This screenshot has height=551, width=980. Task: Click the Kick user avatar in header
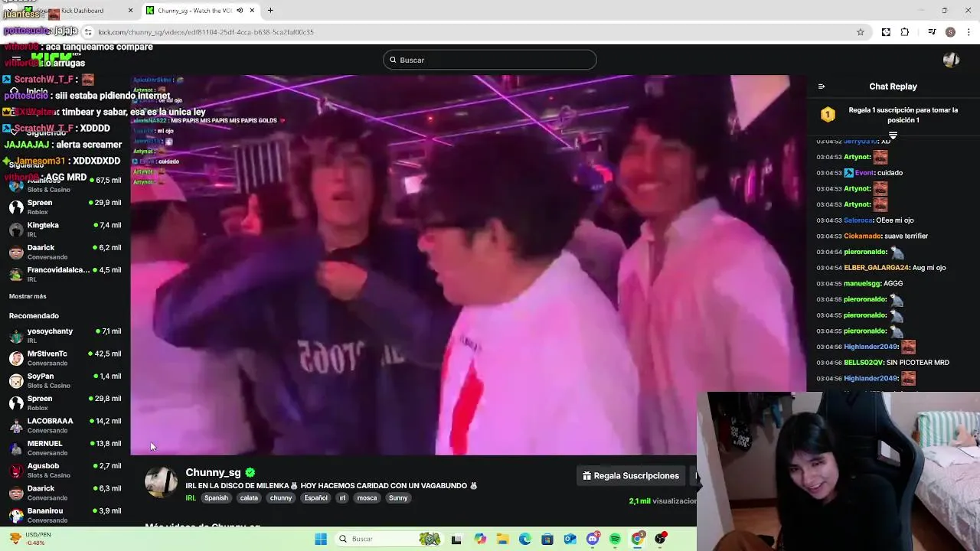(x=951, y=60)
